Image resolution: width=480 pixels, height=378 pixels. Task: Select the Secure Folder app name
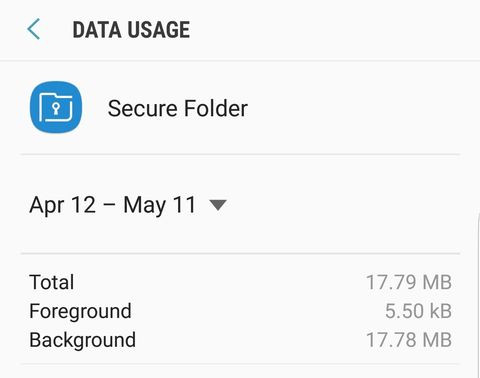pos(178,108)
